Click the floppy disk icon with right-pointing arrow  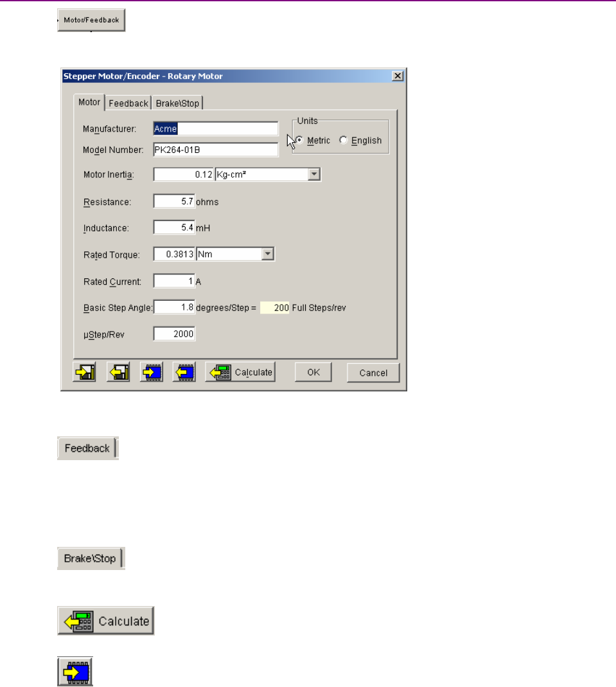tap(84, 372)
